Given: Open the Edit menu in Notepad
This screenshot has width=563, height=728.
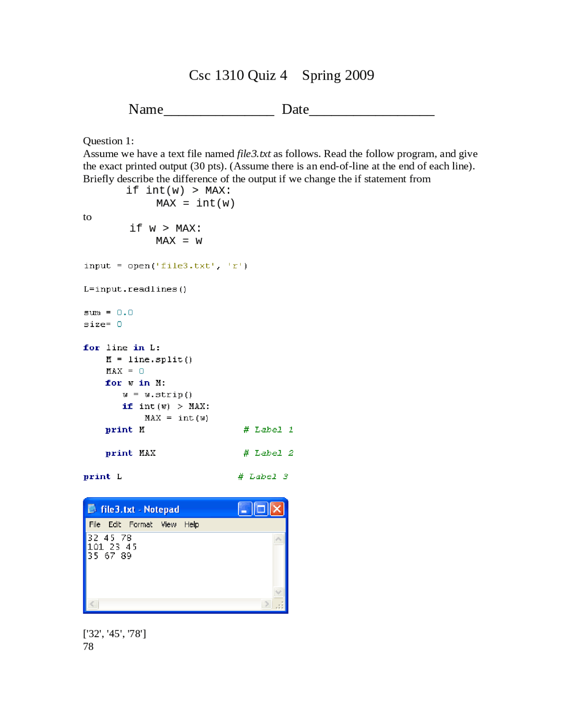Looking at the screenshot, I should (x=115, y=524).
